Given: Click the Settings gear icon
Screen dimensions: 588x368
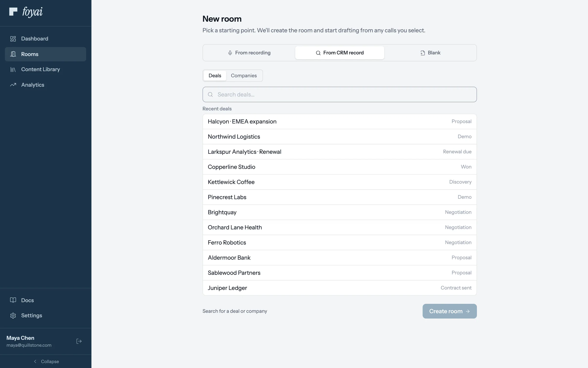Looking at the screenshot, I should point(13,315).
